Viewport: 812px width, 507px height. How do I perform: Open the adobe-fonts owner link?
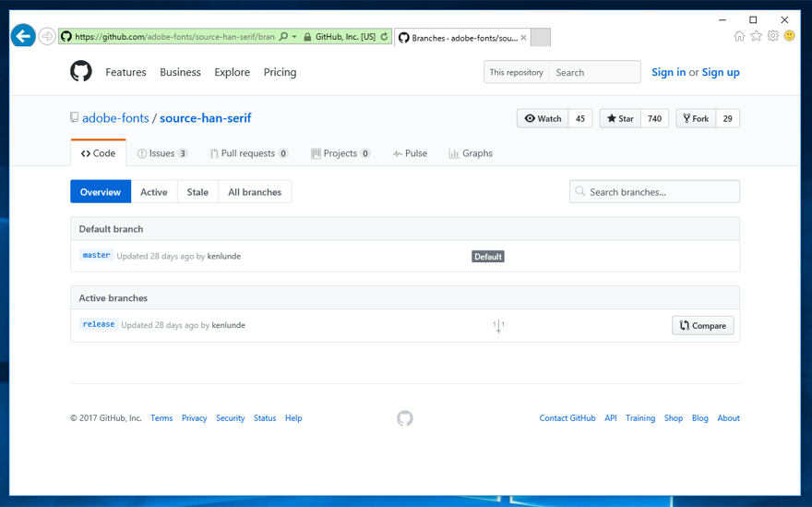click(115, 118)
